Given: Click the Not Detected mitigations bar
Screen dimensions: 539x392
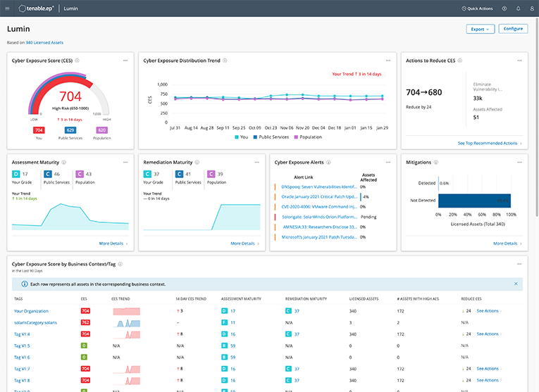Looking at the screenshot, I should point(474,201).
